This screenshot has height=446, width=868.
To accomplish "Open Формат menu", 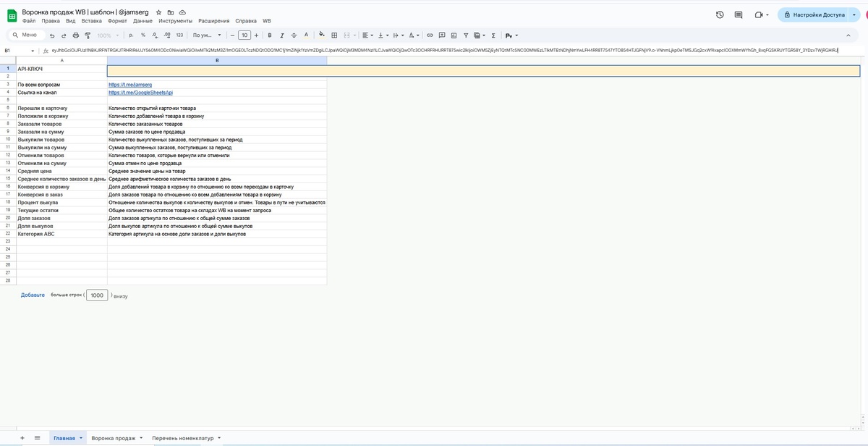I will [117, 21].
